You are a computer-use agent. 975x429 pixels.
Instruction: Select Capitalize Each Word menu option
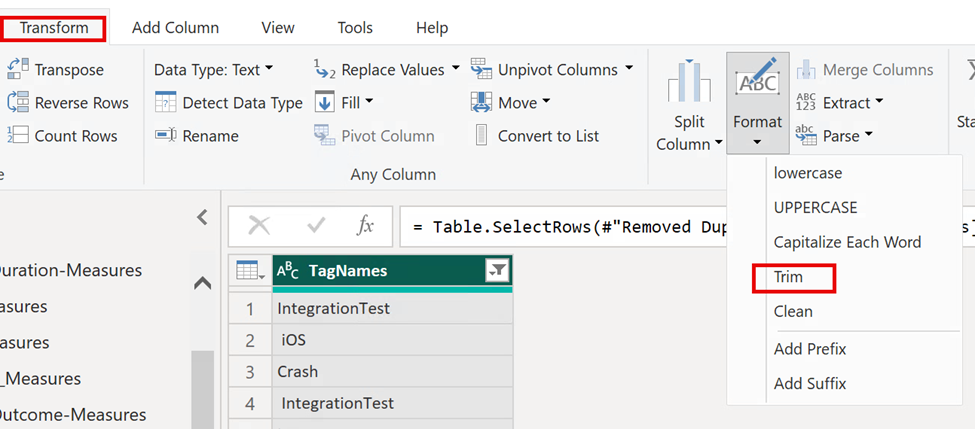click(x=847, y=242)
